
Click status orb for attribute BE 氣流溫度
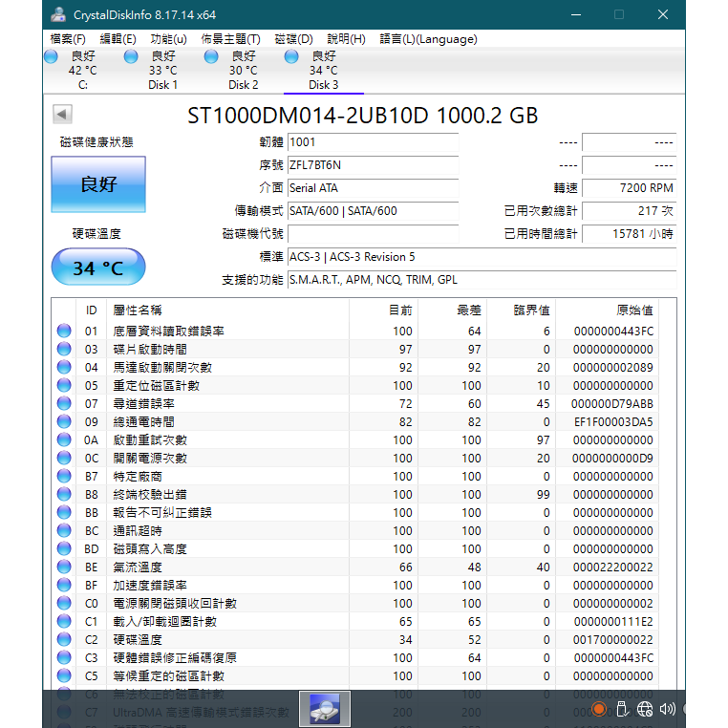pos(64,567)
